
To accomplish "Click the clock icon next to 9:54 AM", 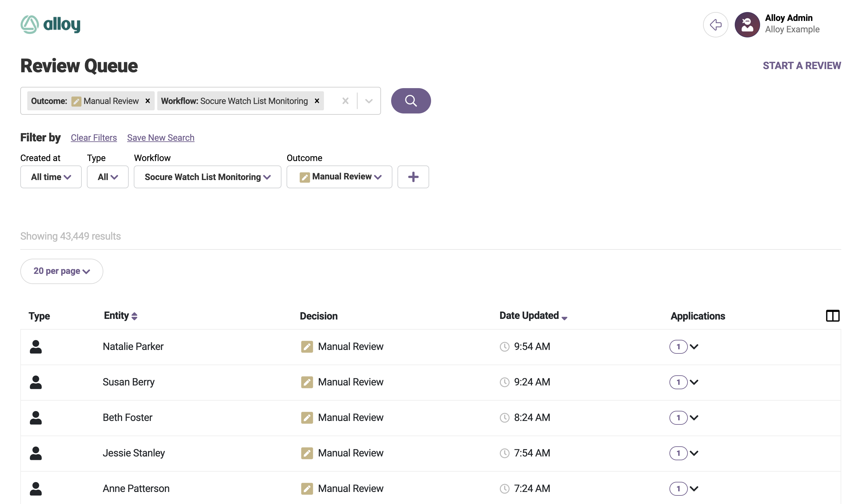I will 505,347.
